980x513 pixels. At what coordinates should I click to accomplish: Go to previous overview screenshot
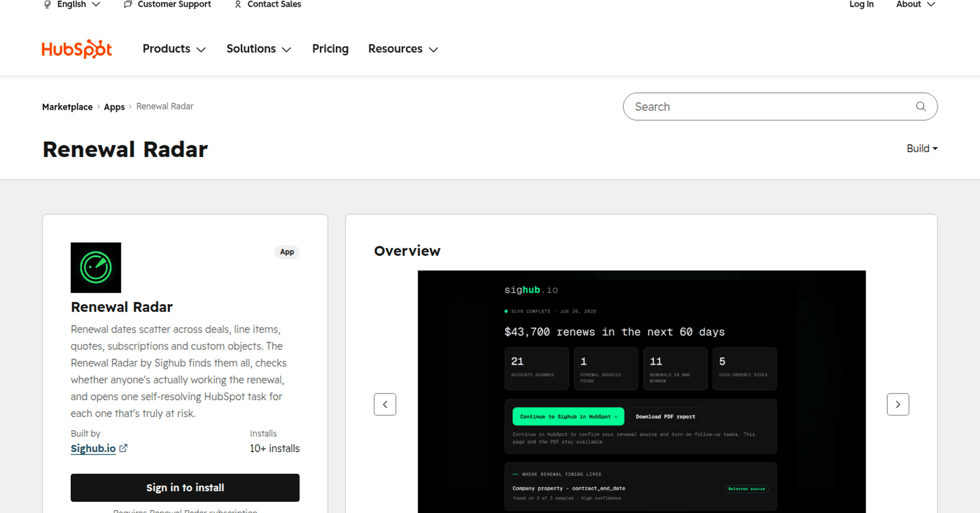(x=385, y=404)
